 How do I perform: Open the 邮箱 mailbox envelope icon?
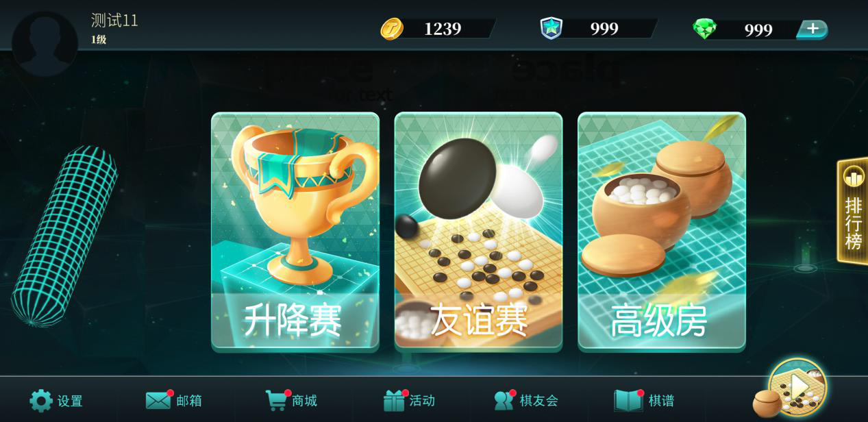(159, 401)
